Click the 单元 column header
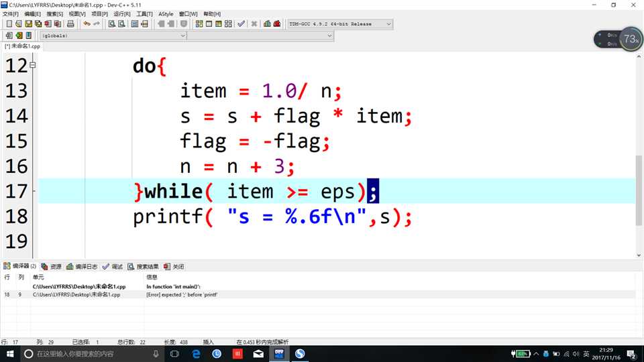The height and width of the screenshot is (362, 644). 38,278
